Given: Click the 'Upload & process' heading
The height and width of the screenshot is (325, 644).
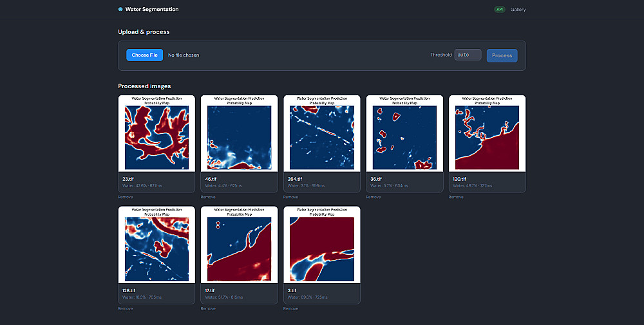Looking at the screenshot, I should [144, 32].
